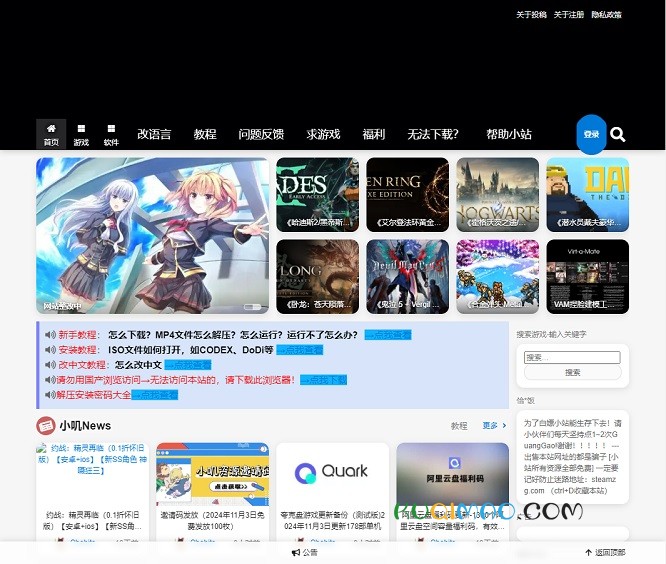The width and height of the screenshot is (666, 564).
Task: Click the speaker icon beside 改中文教程
Action: pos(50,365)
